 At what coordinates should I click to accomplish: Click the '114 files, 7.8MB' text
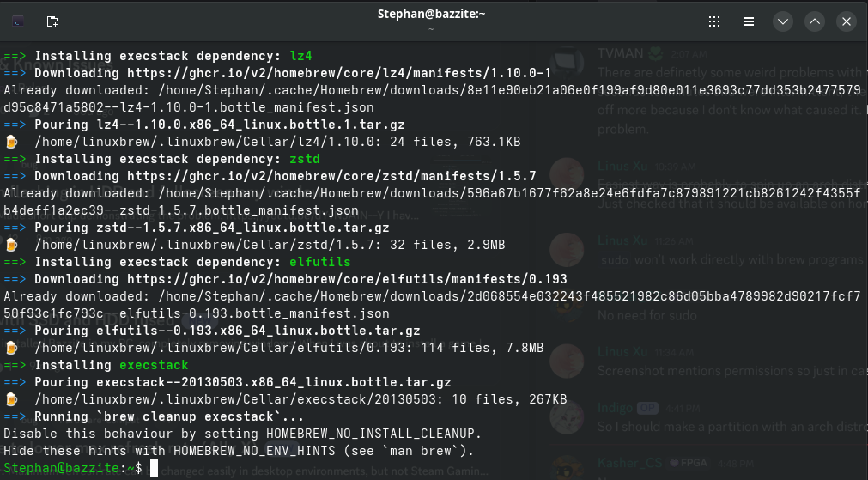pyautogui.click(x=483, y=348)
